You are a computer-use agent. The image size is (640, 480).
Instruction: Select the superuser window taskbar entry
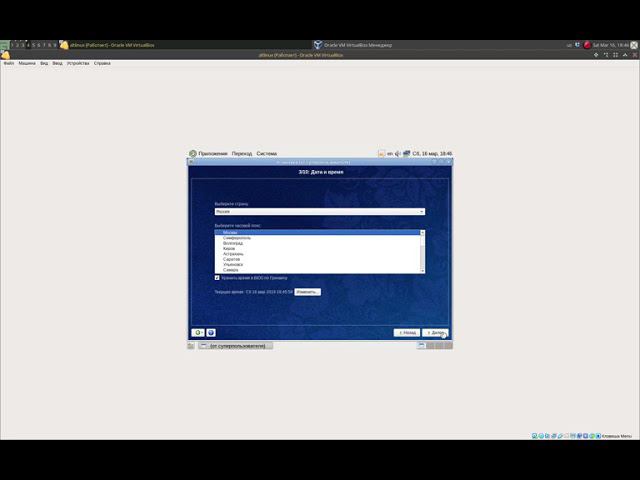(x=236, y=346)
